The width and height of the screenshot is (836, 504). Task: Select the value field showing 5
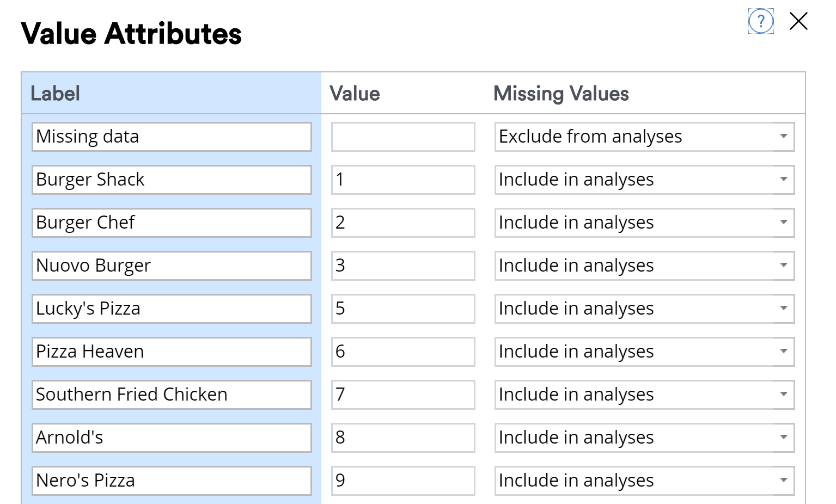tap(402, 309)
